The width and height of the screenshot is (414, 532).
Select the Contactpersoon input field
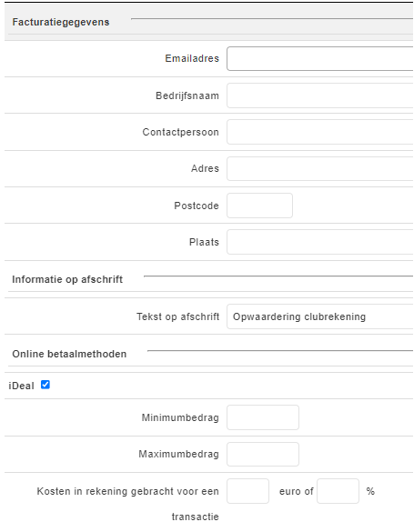tap(320, 132)
